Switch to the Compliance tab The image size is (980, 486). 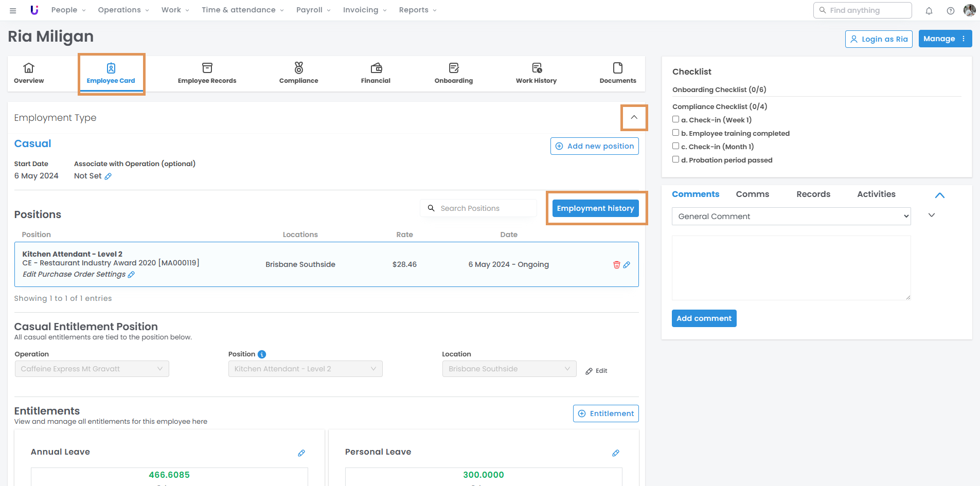[x=298, y=74]
